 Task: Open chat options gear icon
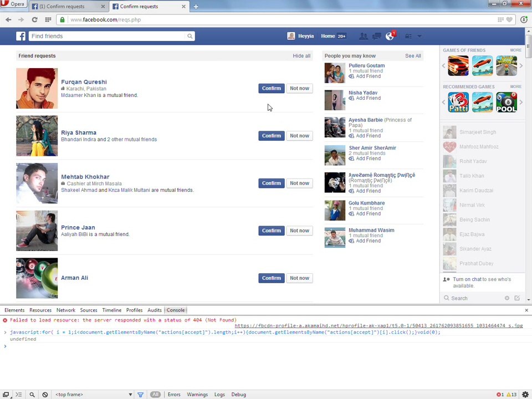pyautogui.click(x=507, y=298)
